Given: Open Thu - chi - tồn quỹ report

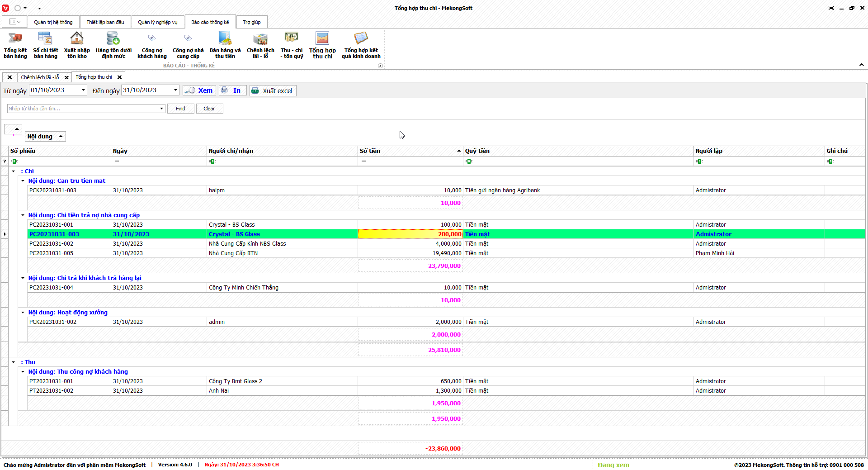Looking at the screenshot, I should (292, 45).
